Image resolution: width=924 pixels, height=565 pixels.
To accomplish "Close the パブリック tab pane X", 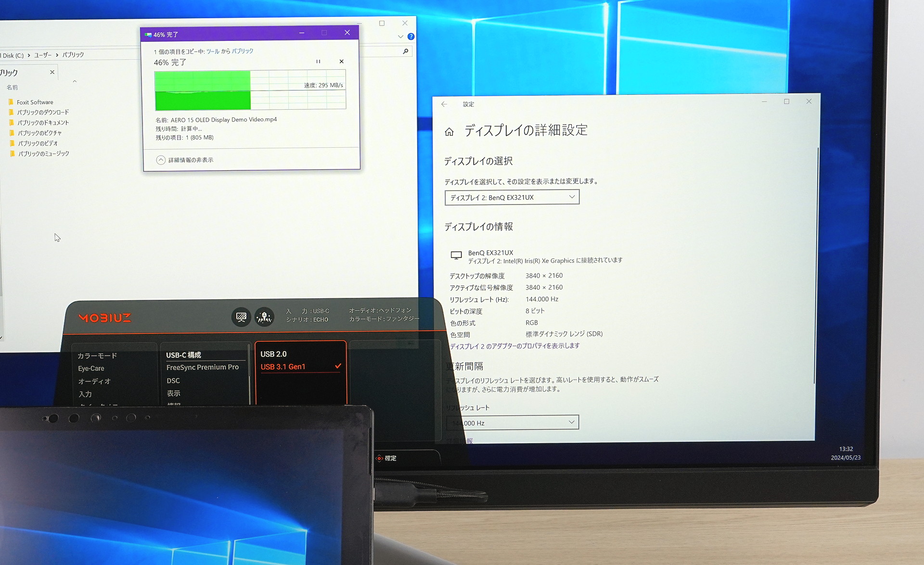I will click(52, 72).
